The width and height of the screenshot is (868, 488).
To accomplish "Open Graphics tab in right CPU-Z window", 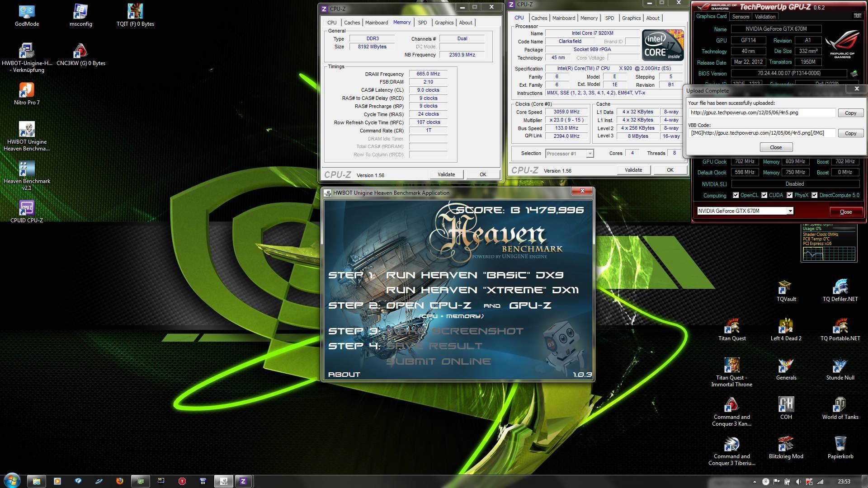I will click(631, 18).
